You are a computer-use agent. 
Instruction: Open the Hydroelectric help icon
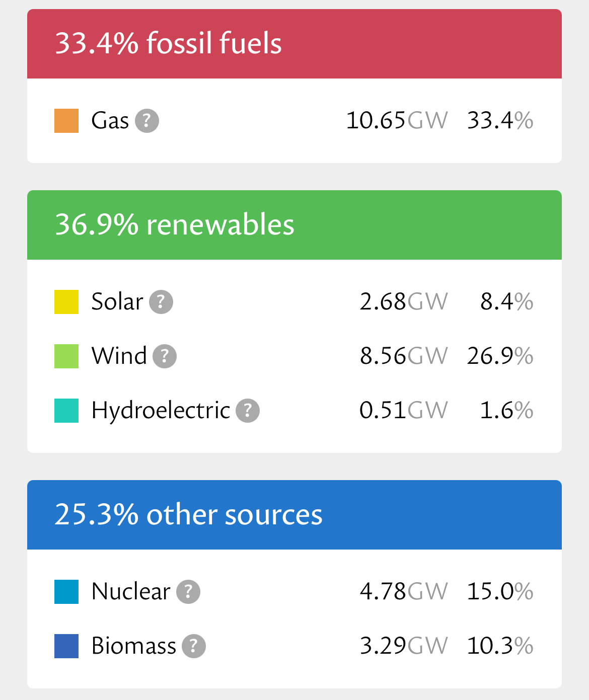coord(248,411)
